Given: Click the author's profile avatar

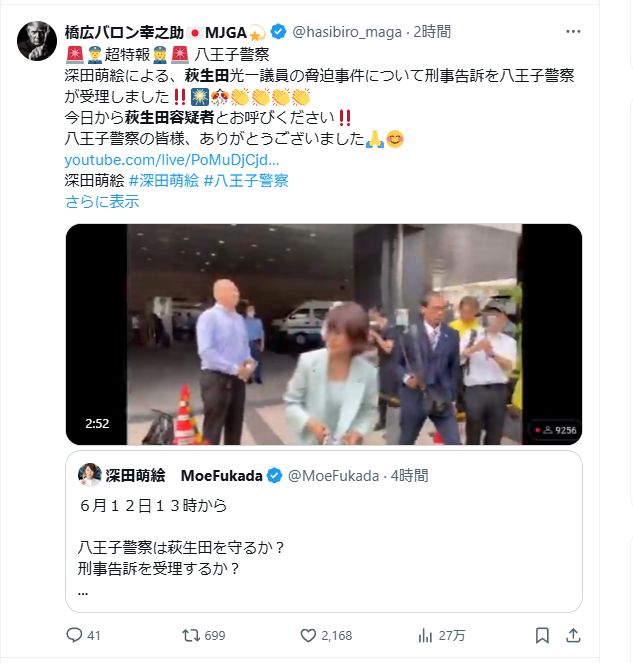Looking at the screenshot, I should [x=37, y=41].
